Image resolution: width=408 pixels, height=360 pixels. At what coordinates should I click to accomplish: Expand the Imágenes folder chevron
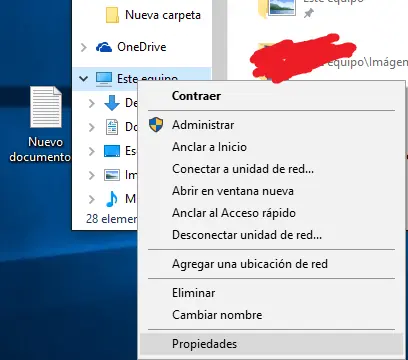(92, 175)
